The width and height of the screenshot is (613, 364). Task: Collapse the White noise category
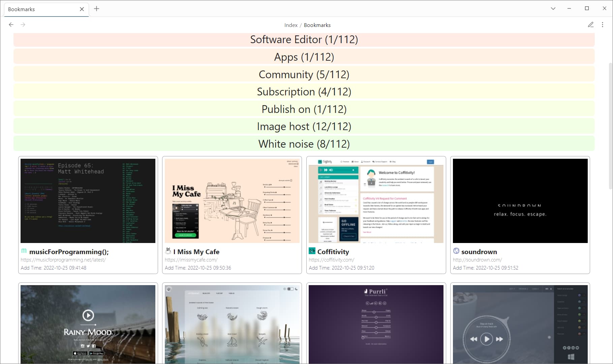[x=304, y=144]
